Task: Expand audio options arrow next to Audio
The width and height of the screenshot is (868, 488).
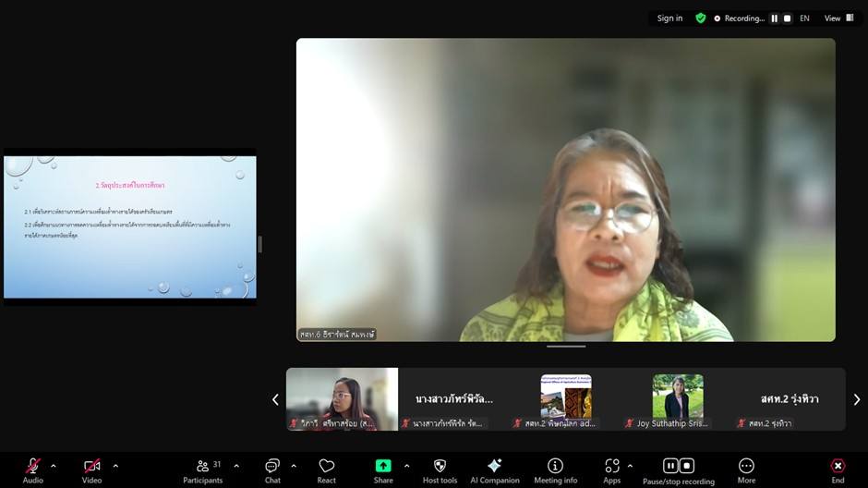Action: click(53, 466)
